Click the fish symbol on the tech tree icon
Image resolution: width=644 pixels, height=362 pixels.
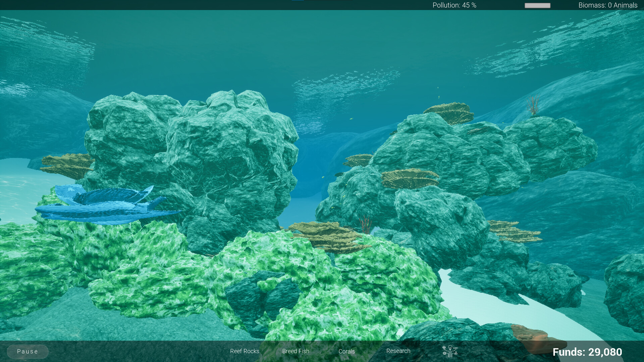456,348
